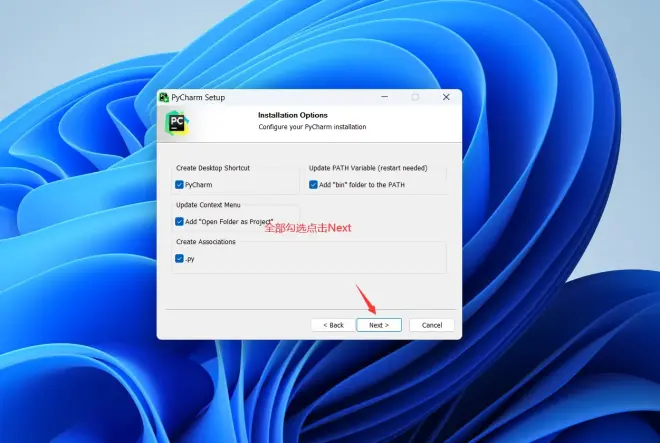
Task: Click "Configure your PyCharm installation" text
Action: pyautogui.click(x=312, y=127)
